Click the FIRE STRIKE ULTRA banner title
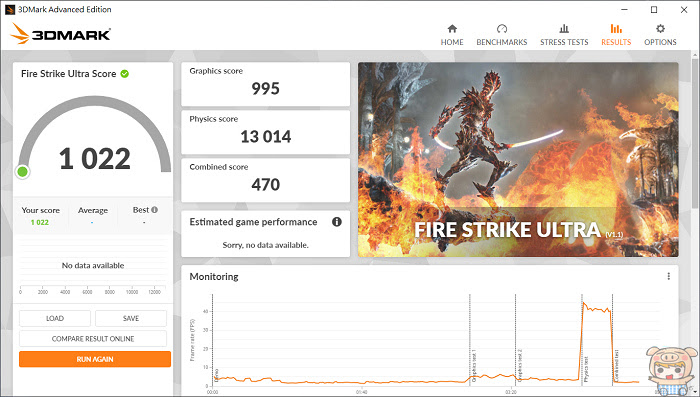 click(507, 230)
